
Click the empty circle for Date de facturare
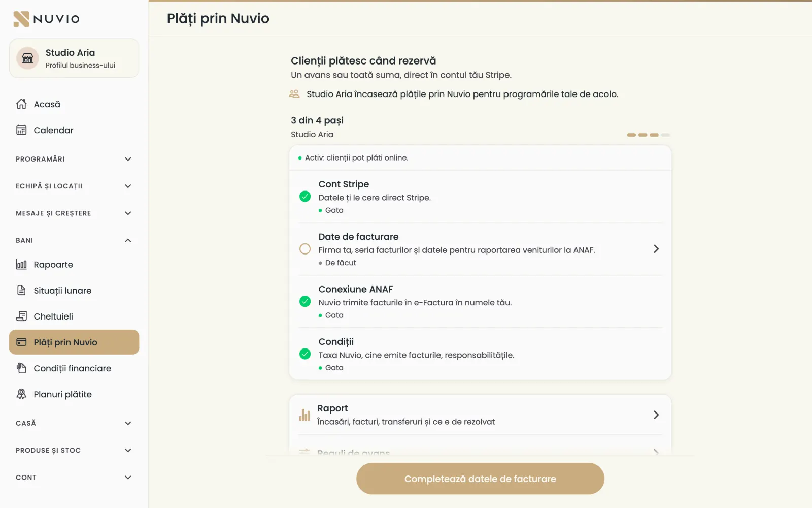click(305, 249)
